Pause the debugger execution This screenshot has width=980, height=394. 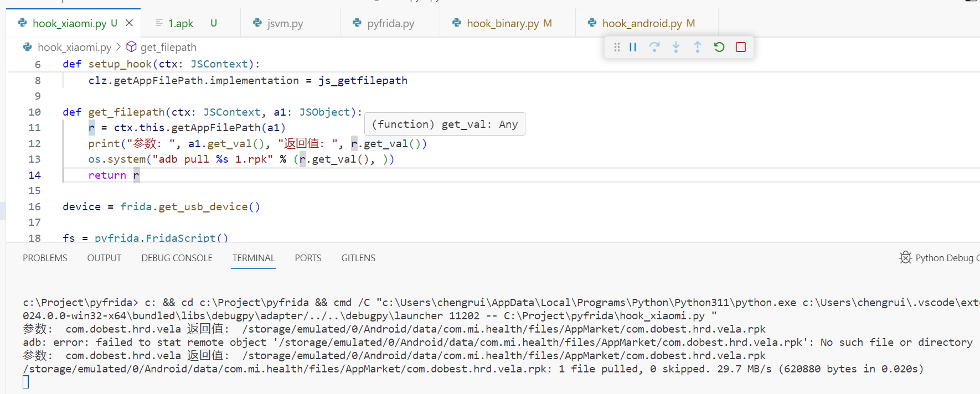633,47
